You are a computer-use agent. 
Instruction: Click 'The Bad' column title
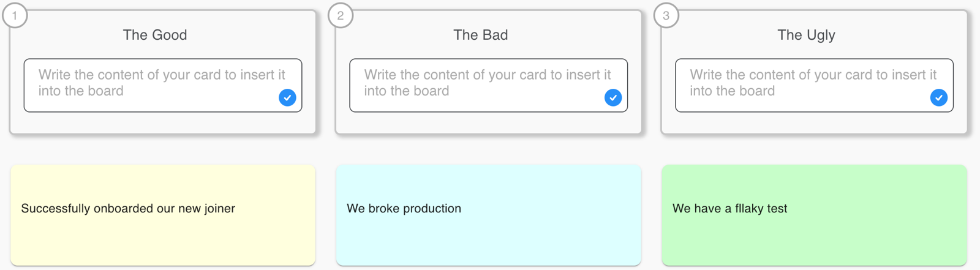click(481, 35)
